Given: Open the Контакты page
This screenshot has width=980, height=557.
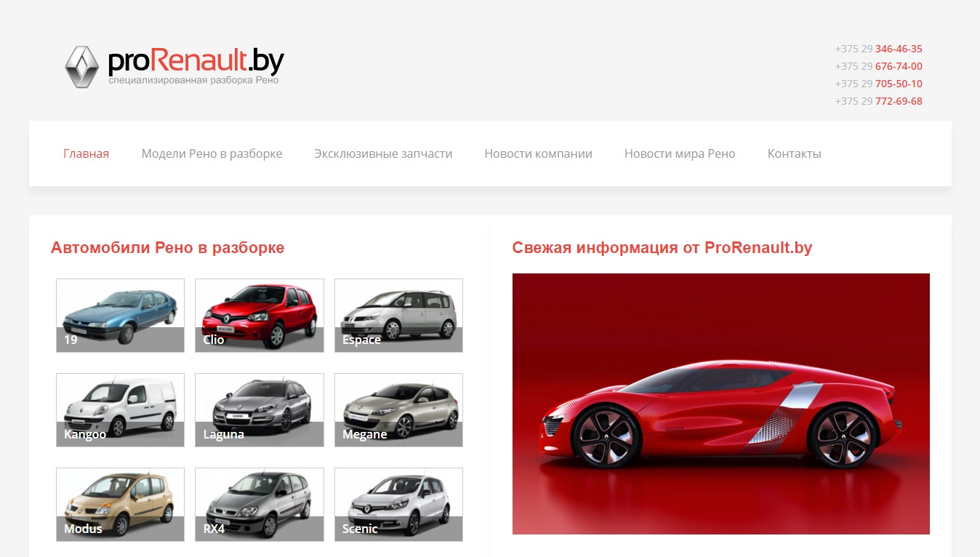Looking at the screenshot, I should pyautogui.click(x=794, y=153).
